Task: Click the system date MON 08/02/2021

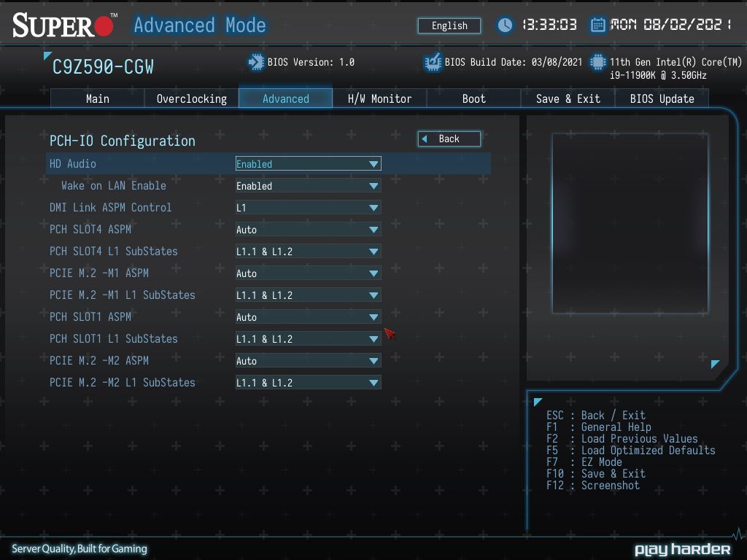Action: pyautogui.click(x=671, y=25)
